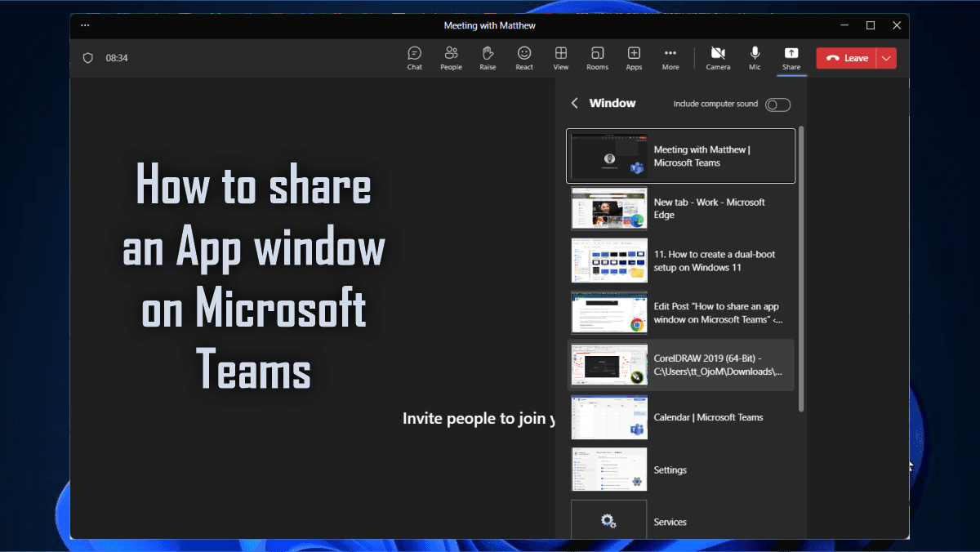This screenshot has width=980, height=552.
Task: Mute the Mic
Action: pos(755,58)
